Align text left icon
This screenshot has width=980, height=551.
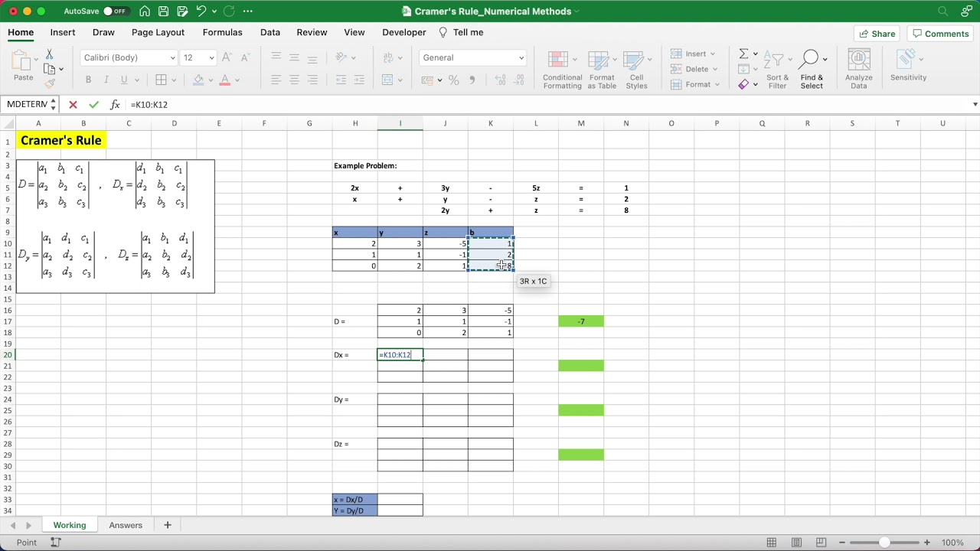[276, 80]
